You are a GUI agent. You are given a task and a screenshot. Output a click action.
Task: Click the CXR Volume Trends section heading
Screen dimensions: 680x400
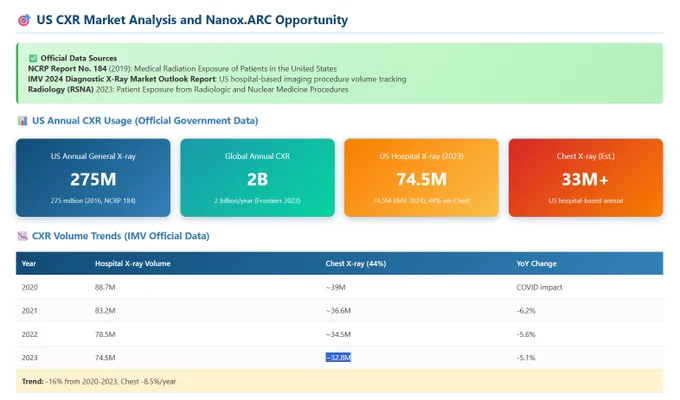(121, 236)
